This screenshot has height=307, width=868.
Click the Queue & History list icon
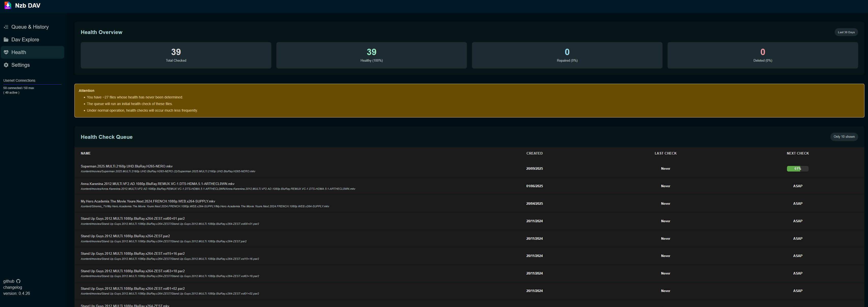coord(6,27)
